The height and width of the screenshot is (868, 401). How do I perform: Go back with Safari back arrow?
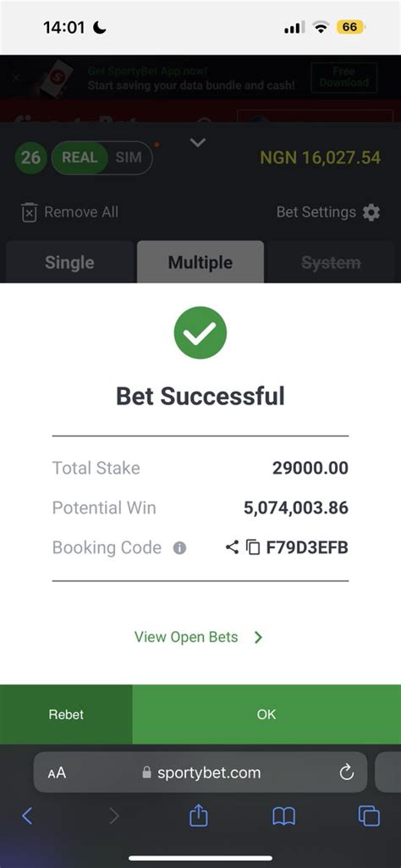pos(27,816)
